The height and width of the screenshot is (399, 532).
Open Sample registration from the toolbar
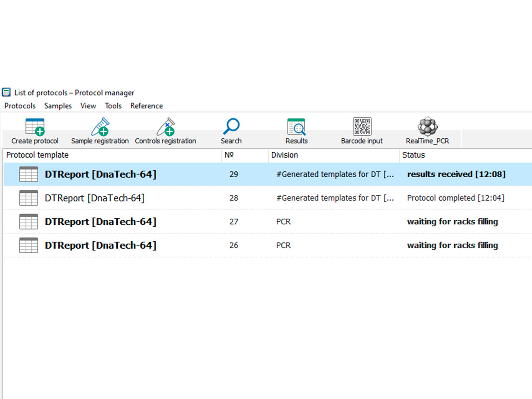tap(100, 127)
